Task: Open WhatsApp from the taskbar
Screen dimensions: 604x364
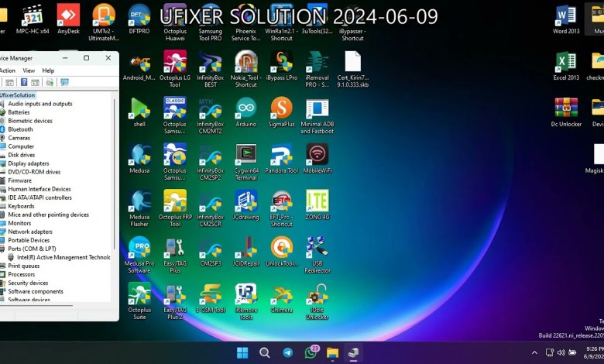Action: (311, 353)
